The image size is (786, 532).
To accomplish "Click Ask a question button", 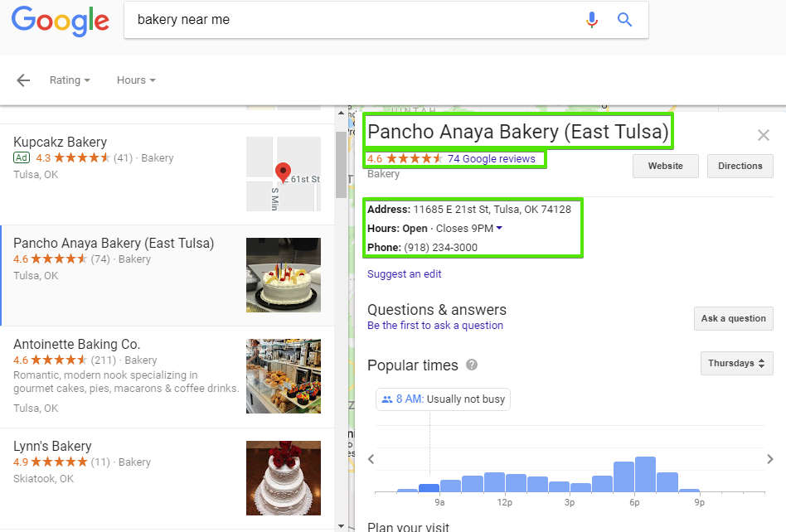I will [x=734, y=318].
